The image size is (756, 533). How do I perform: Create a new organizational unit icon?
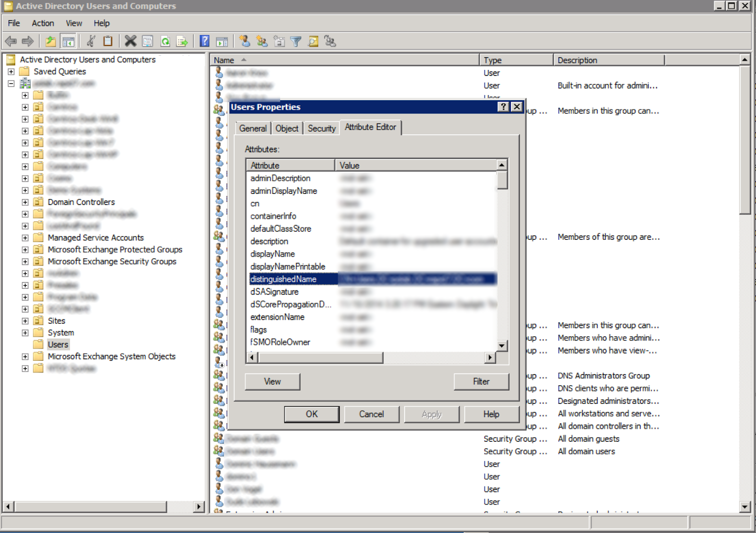279,42
